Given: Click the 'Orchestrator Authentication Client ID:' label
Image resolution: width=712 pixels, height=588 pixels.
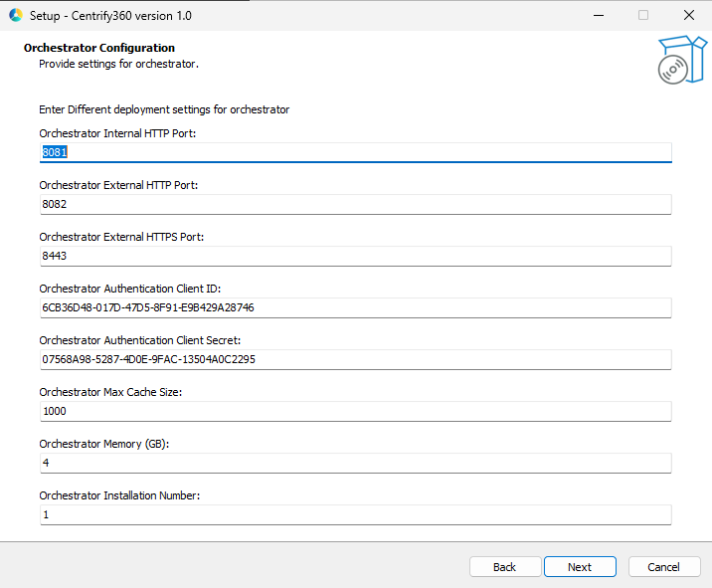Looking at the screenshot, I should point(130,289).
